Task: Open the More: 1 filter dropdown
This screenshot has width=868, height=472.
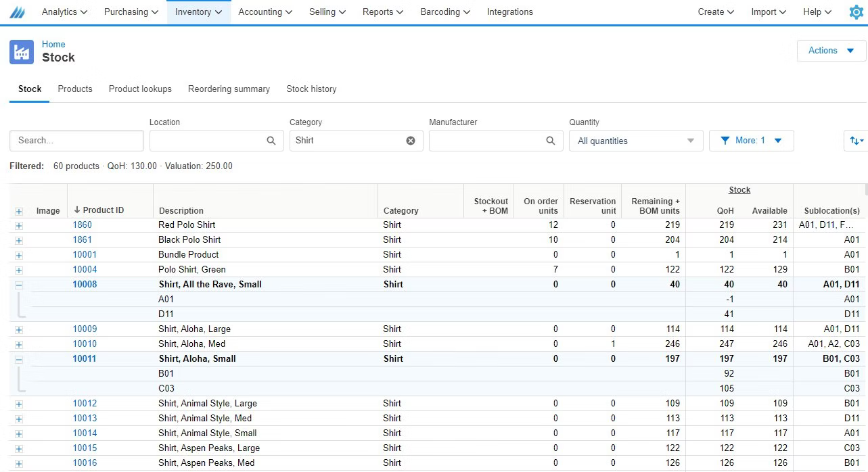Action: point(751,141)
